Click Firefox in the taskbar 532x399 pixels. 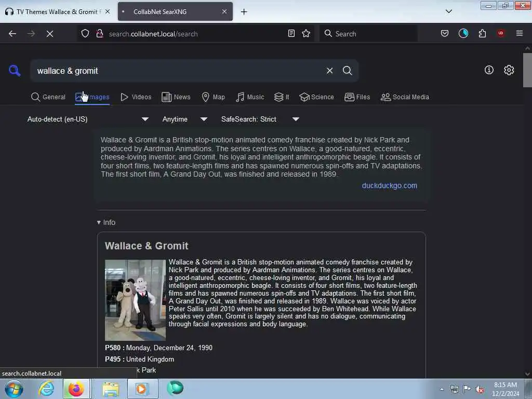(x=76, y=389)
